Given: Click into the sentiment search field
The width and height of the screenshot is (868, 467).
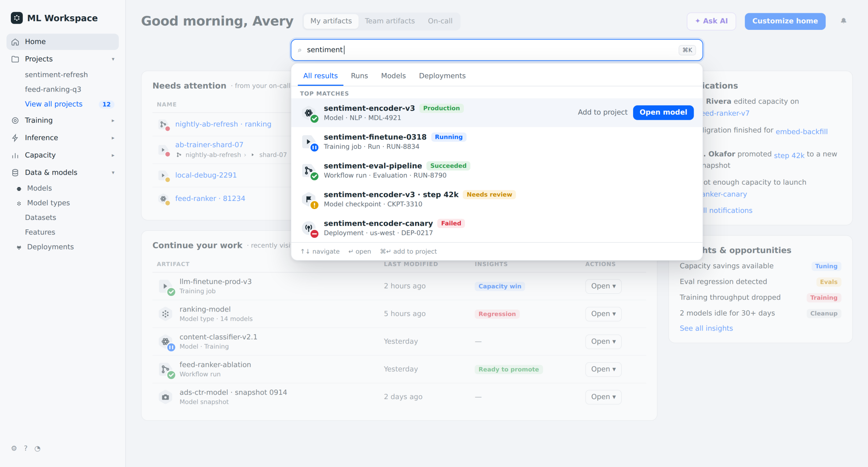Looking at the screenshot, I should point(497,50).
